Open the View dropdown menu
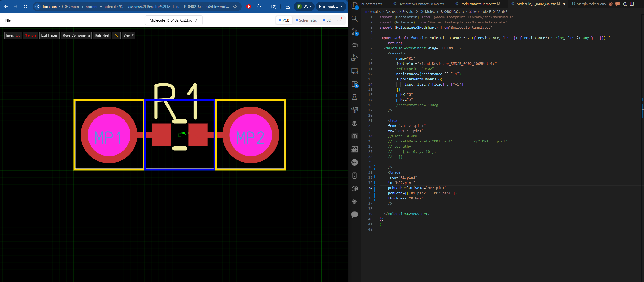The width and height of the screenshot is (644, 282). click(x=128, y=35)
